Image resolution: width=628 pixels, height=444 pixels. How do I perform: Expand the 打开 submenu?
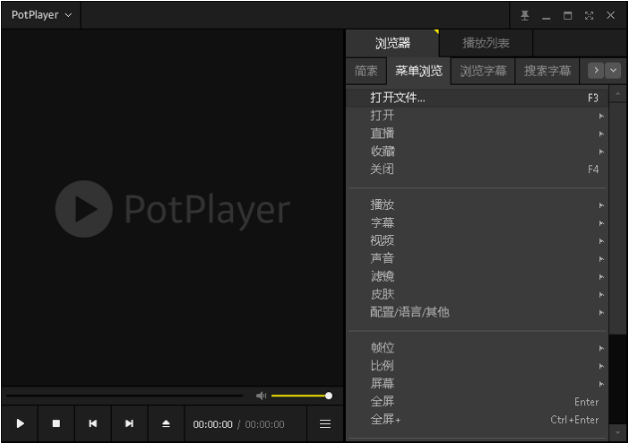click(477, 116)
